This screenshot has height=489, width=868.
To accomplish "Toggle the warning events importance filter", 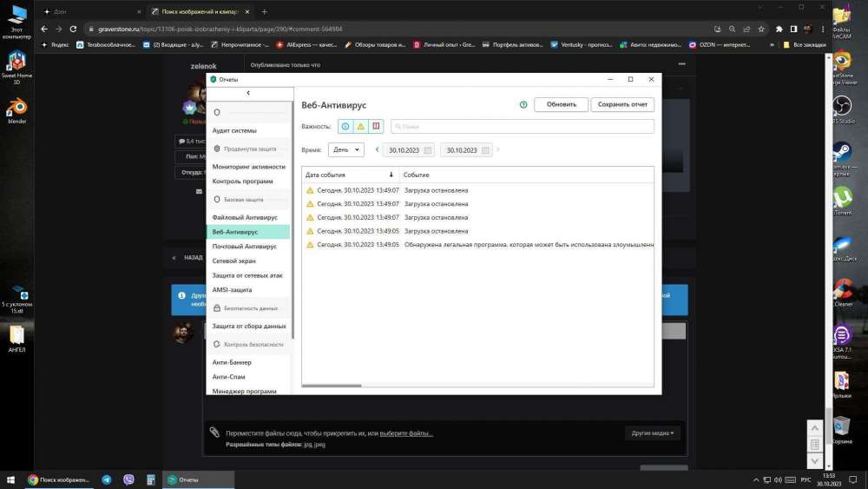I will pos(360,126).
